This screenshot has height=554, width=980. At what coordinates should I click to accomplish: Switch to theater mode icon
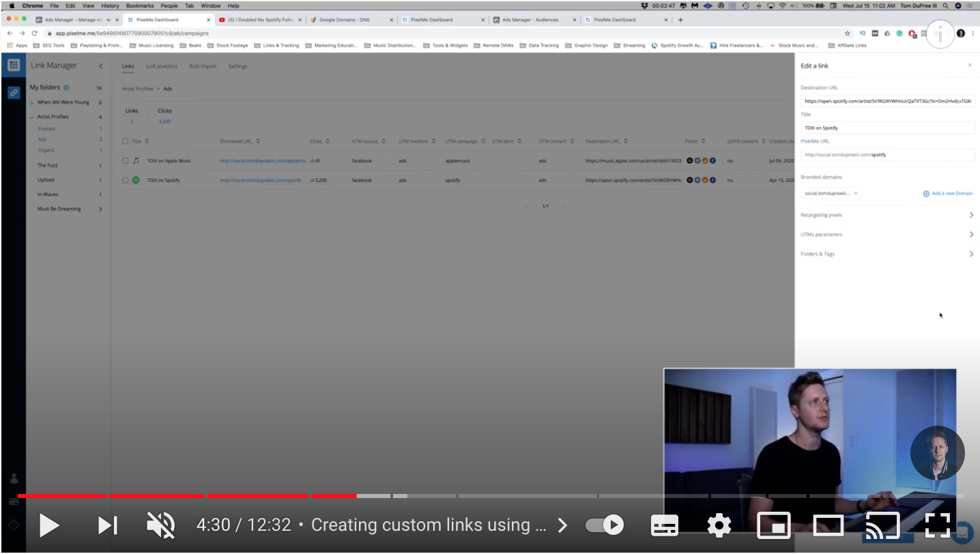[828, 525]
